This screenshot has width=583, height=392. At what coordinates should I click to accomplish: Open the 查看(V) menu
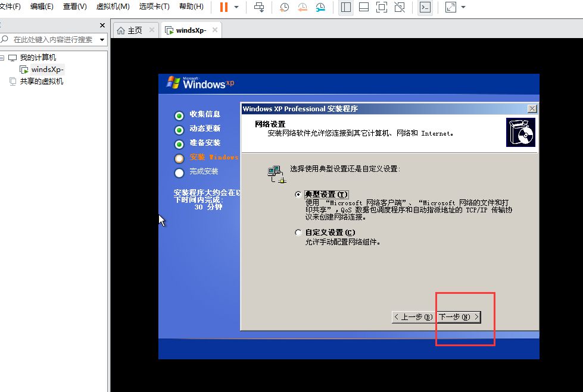pyautogui.click(x=74, y=7)
